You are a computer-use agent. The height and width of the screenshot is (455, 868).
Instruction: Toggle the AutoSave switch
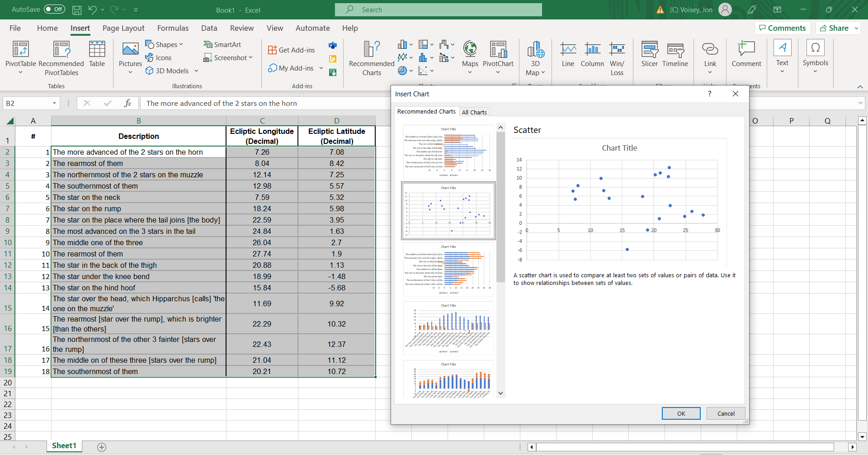click(54, 9)
